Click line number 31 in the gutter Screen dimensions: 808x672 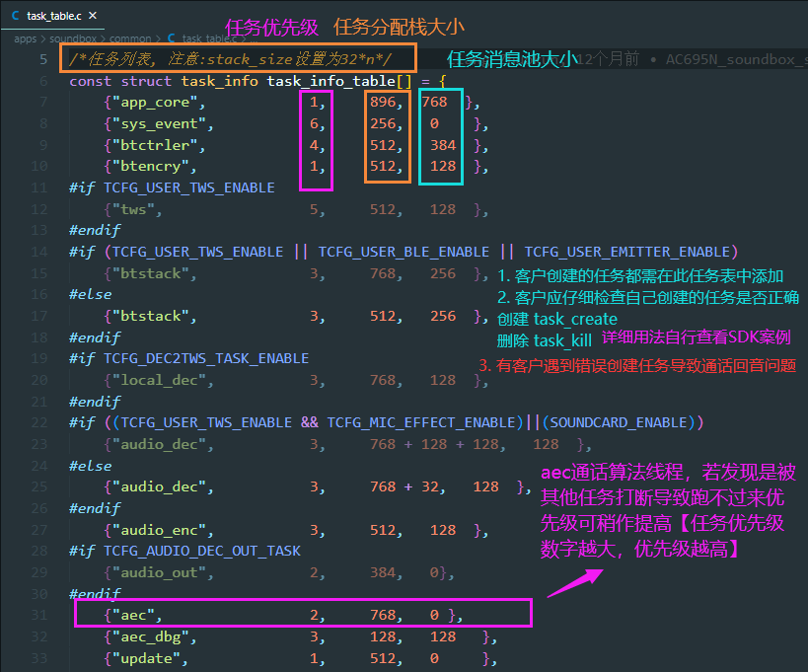tap(39, 616)
